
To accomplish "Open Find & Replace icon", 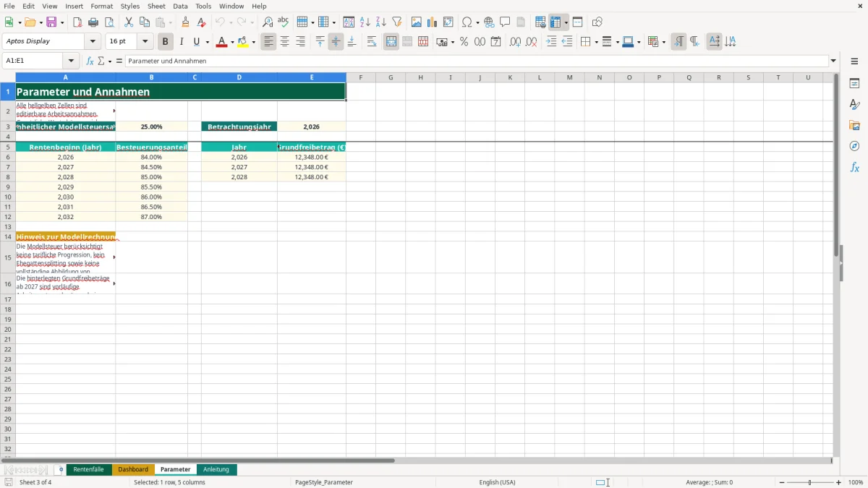I will coord(268,22).
